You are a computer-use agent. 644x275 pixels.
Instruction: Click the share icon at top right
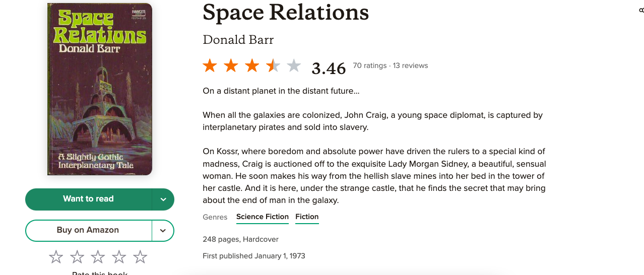coord(641,10)
